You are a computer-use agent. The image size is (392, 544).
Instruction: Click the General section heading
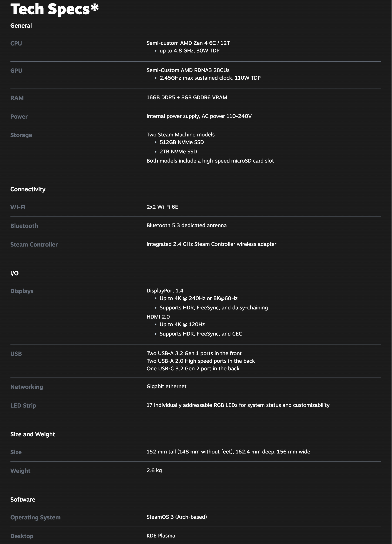(21, 26)
